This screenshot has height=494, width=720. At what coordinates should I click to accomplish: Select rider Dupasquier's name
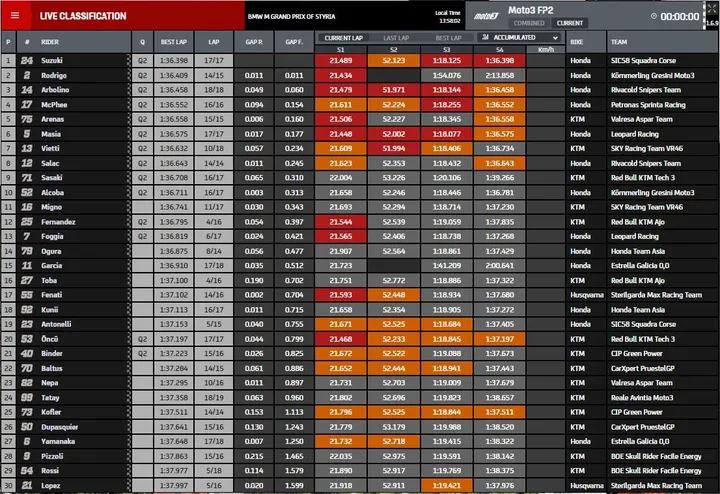tap(59, 427)
